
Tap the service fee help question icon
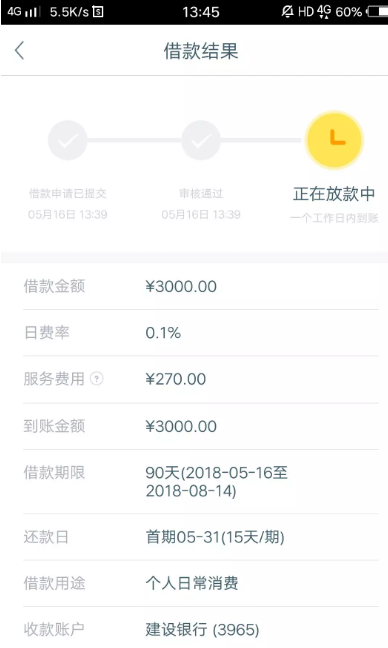click(96, 379)
